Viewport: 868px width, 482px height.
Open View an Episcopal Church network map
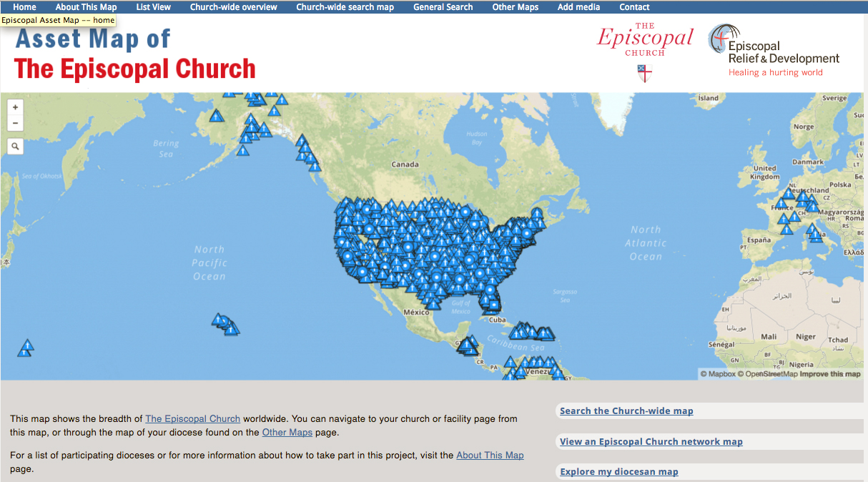(651, 441)
